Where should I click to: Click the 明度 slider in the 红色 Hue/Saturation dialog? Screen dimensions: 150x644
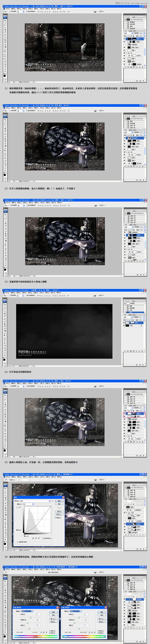click(29, 628)
